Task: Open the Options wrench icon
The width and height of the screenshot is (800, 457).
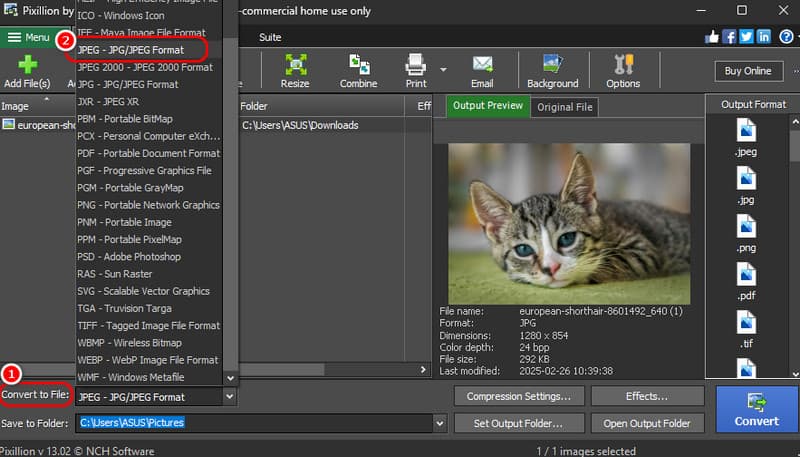Action: tap(623, 67)
